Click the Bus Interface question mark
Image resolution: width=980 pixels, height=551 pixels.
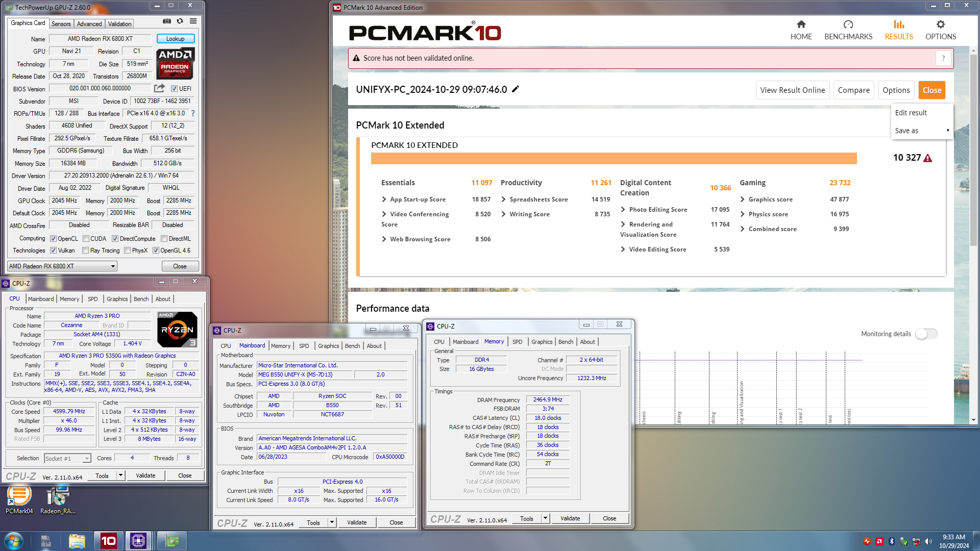click(x=192, y=113)
